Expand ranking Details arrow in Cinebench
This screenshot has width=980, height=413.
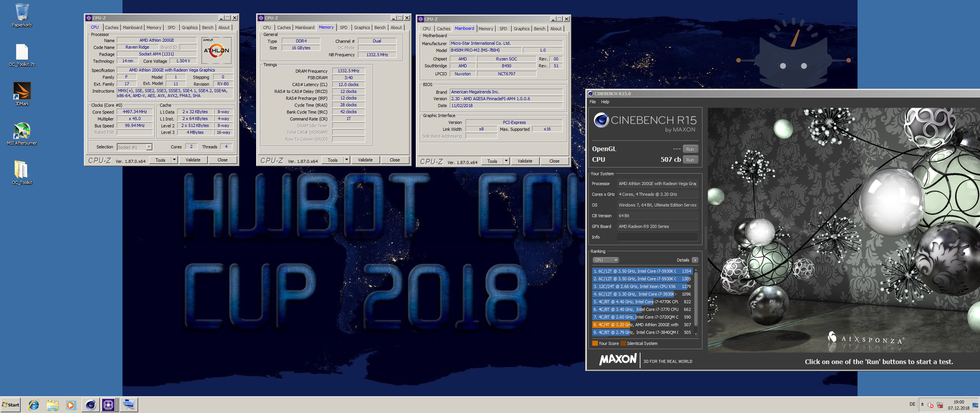tap(695, 260)
